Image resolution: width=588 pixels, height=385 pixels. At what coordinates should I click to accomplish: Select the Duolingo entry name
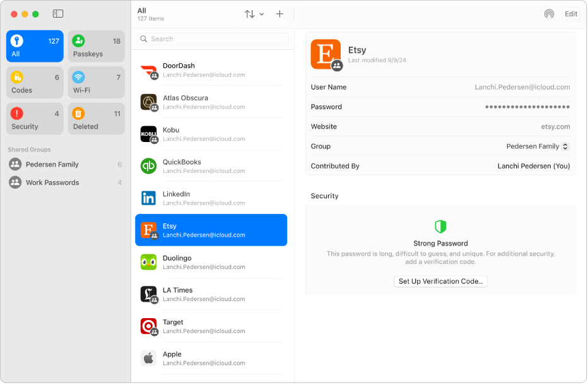177,258
